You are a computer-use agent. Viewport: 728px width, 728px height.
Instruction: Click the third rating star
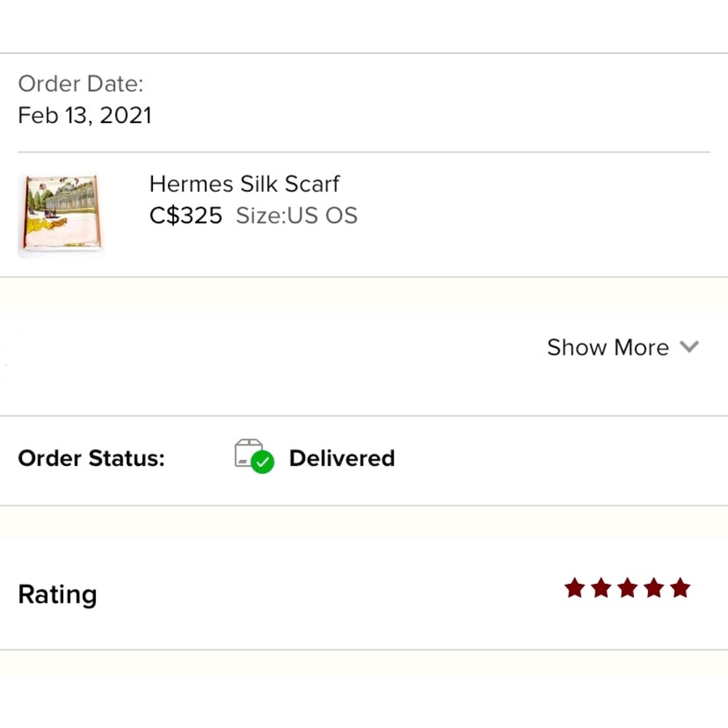click(x=627, y=587)
